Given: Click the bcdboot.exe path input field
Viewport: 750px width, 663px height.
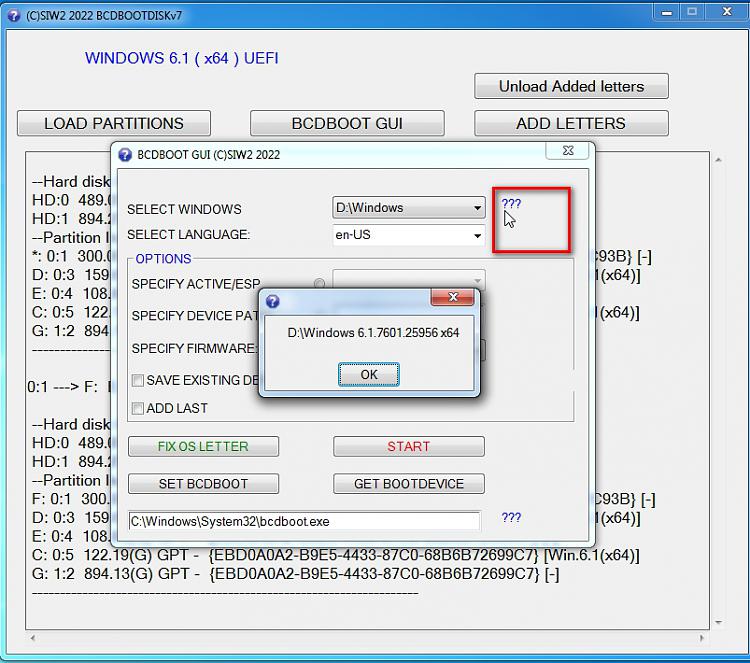Looking at the screenshot, I should [x=304, y=521].
